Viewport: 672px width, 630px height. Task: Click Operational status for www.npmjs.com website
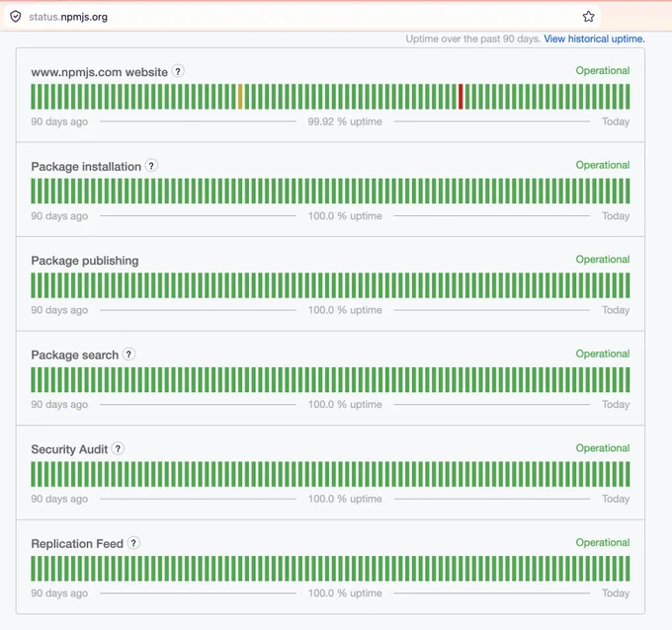pos(603,71)
